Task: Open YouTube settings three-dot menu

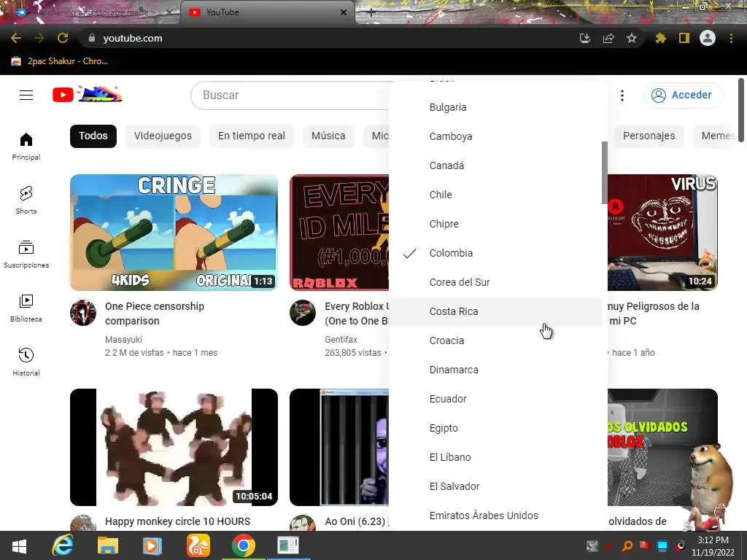Action: click(622, 96)
